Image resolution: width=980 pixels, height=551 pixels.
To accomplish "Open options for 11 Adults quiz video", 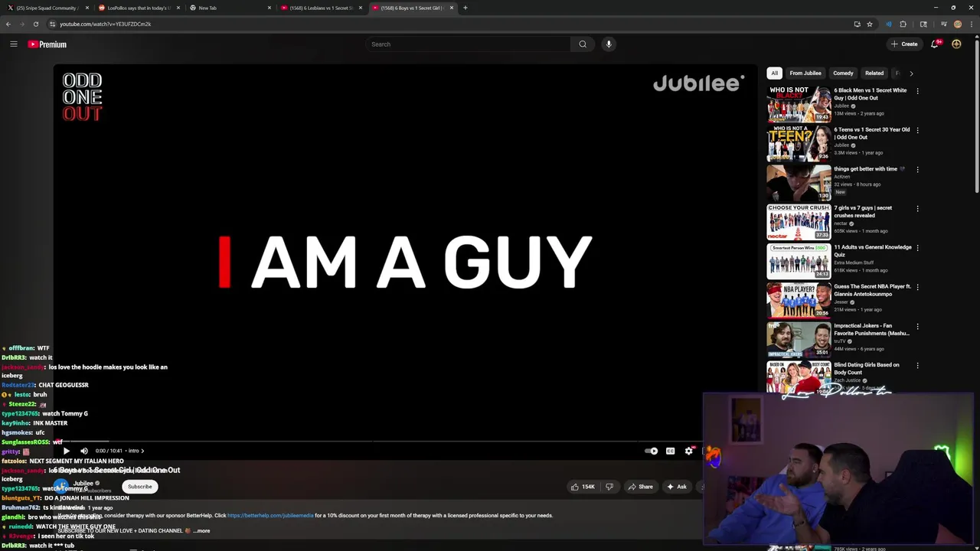I will (917, 248).
